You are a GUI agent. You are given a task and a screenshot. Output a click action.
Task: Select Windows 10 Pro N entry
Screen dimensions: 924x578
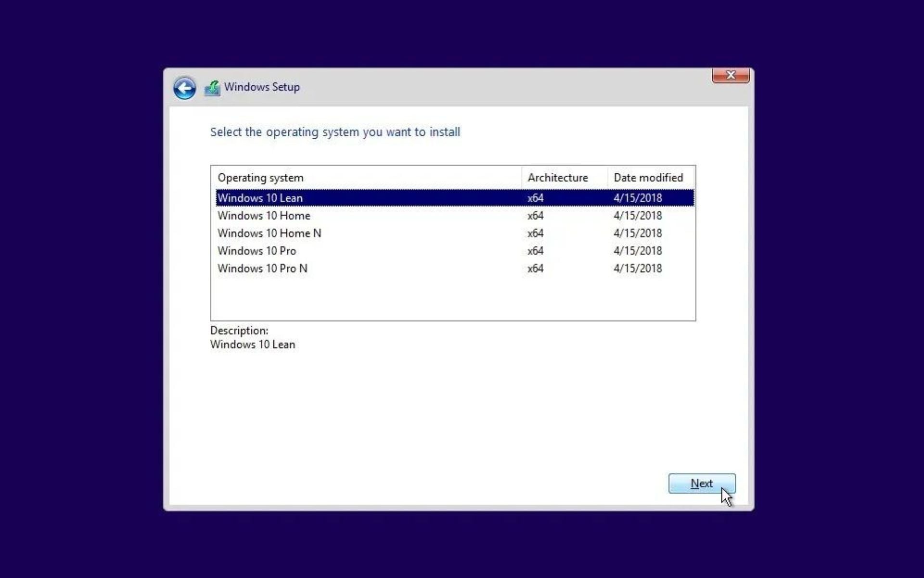click(x=262, y=269)
